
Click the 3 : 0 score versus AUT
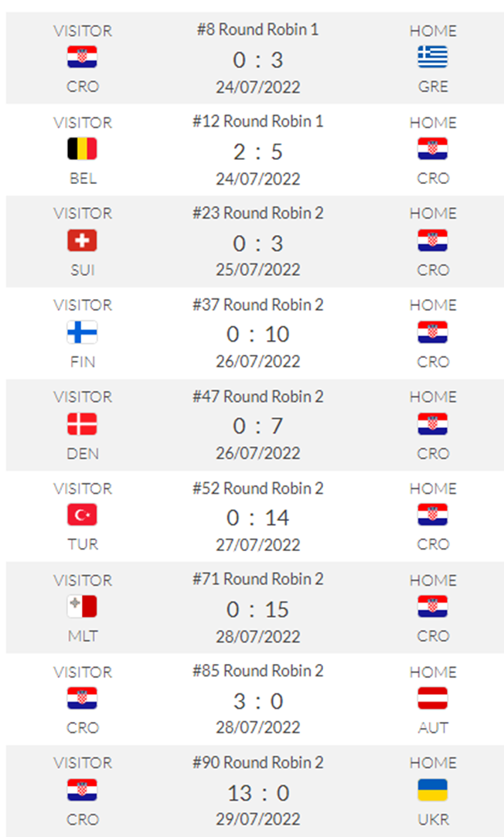(x=258, y=702)
